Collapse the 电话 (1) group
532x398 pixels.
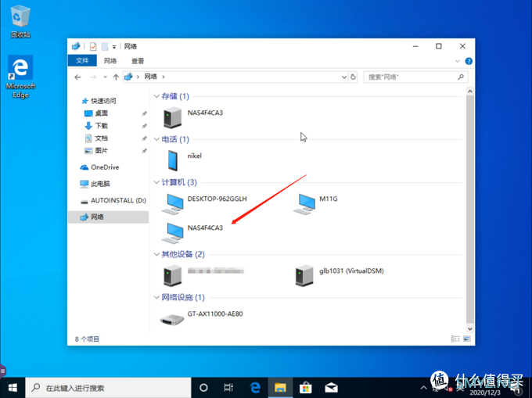[x=156, y=139]
